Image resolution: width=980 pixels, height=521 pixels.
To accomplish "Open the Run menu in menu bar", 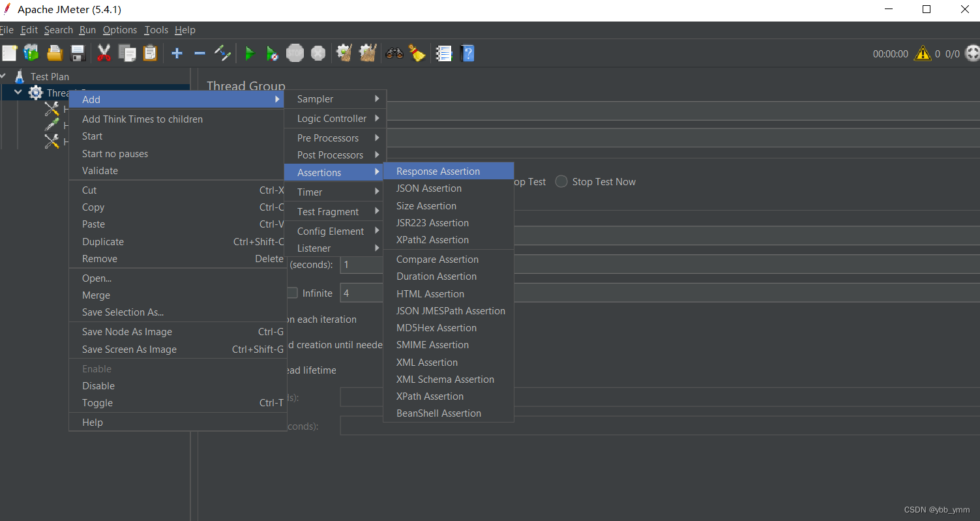I will (x=87, y=30).
